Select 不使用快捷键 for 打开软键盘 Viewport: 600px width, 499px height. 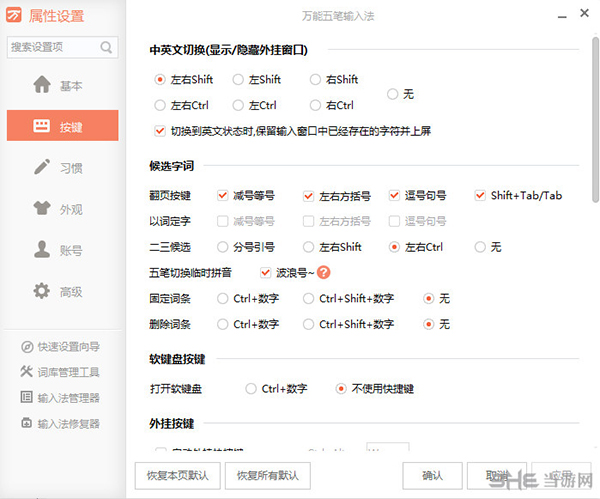pos(341,389)
